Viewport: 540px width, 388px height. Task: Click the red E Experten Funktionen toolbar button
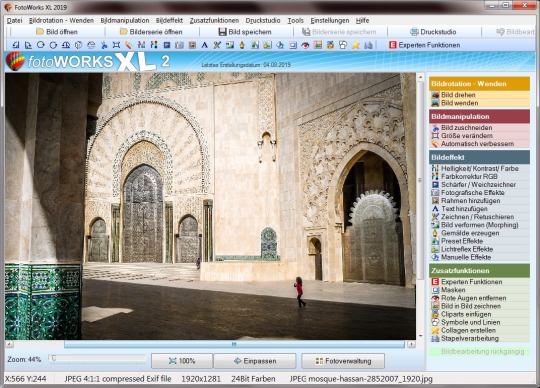point(424,45)
